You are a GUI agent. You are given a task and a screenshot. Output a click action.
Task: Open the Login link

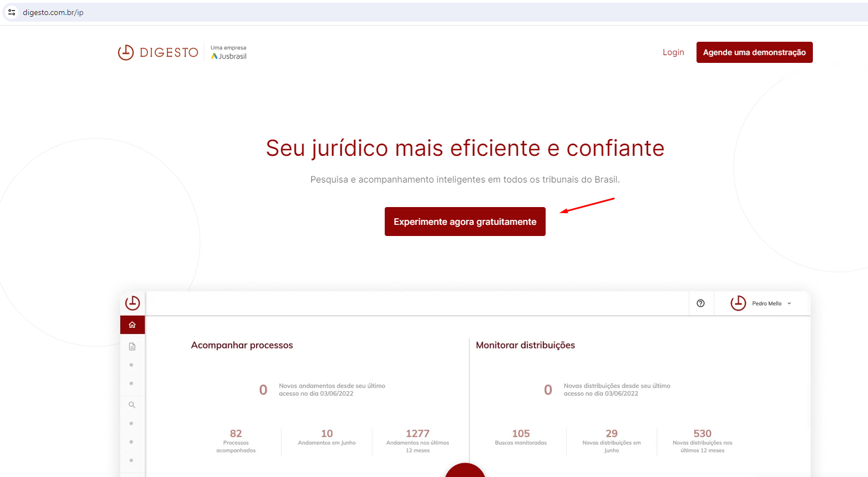[x=673, y=52]
